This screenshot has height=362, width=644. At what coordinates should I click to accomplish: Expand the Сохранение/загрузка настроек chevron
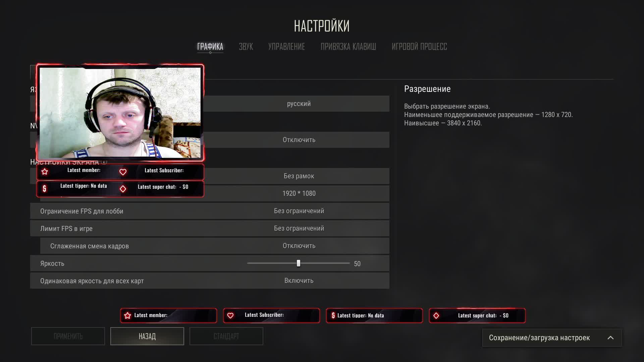[x=610, y=338]
